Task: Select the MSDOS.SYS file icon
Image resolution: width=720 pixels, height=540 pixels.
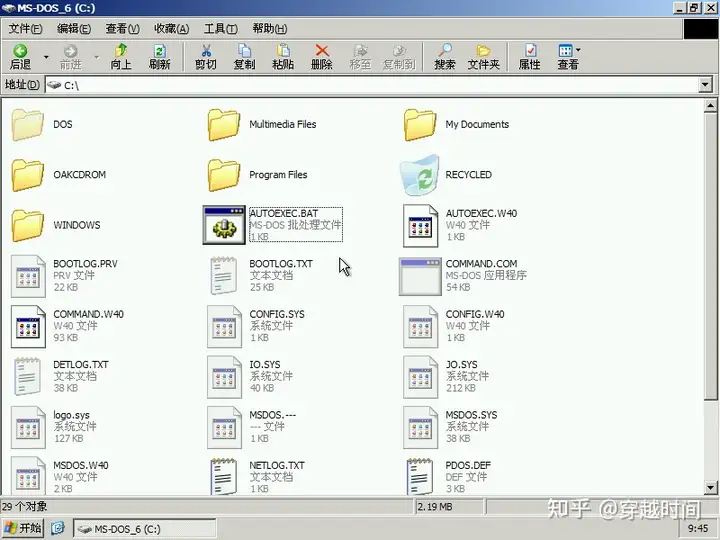Action: (421, 428)
